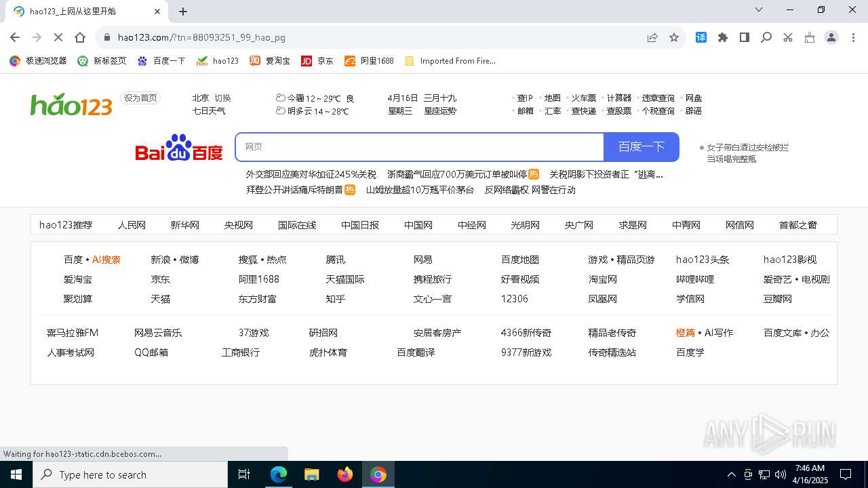Expand the tab search chevron

(759, 9)
